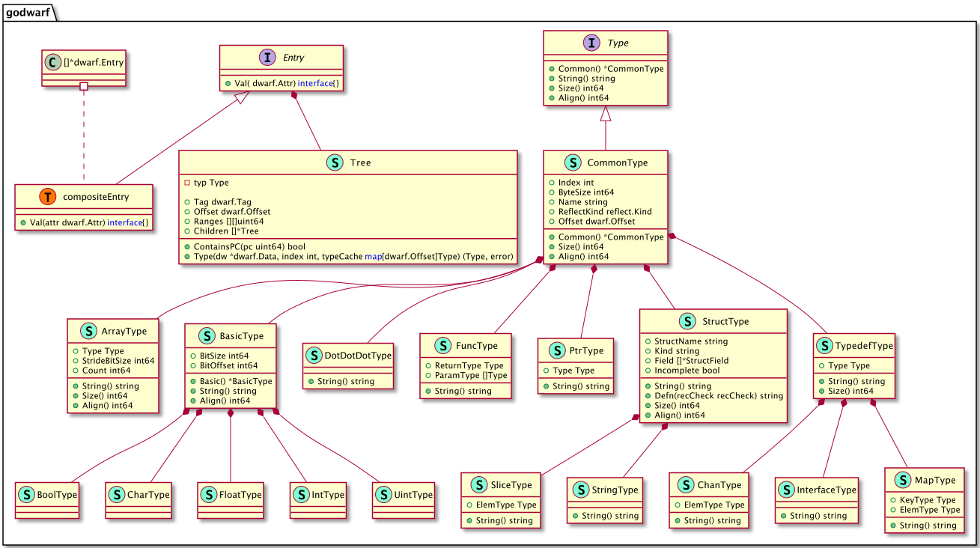Select the S icon next to CommonType
The height and width of the screenshot is (548, 980).
[573, 162]
